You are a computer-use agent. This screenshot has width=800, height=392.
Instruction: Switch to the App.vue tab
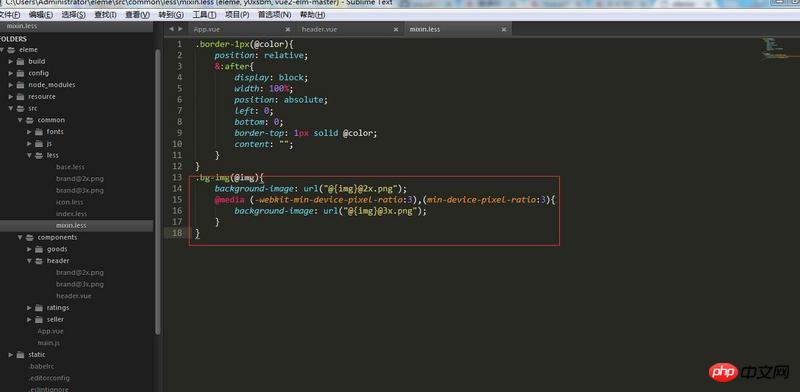pos(207,30)
